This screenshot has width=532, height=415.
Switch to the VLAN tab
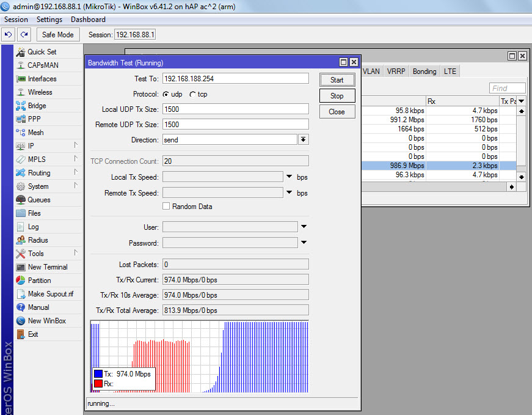coord(371,72)
